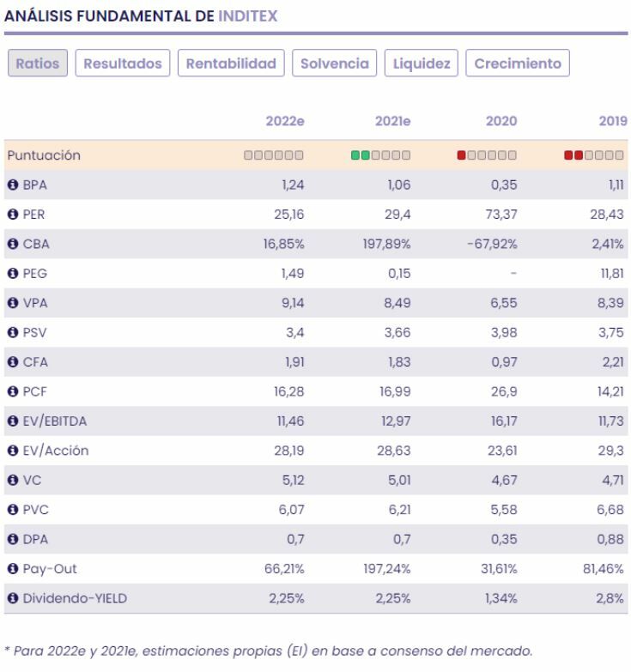Open the Rentabilidad tab
This screenshot has width=631, height=672.
point(231,64)
